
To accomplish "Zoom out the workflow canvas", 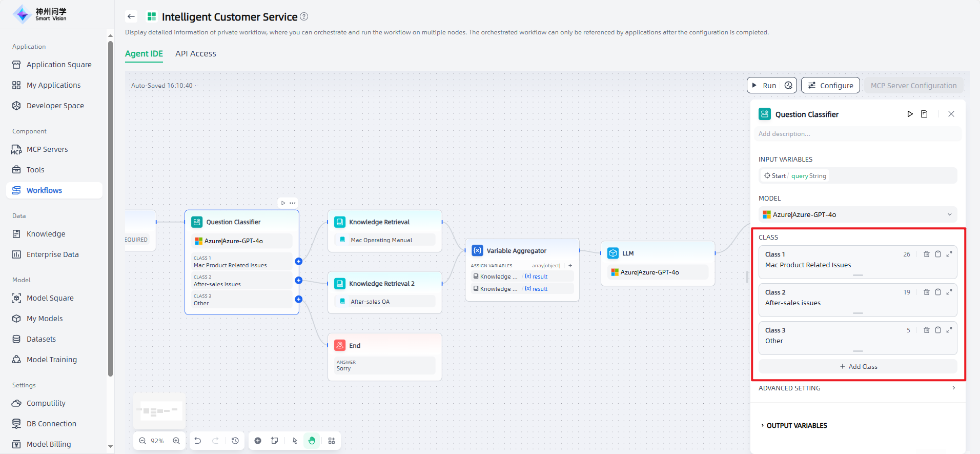I will click(x=142, y=441).
